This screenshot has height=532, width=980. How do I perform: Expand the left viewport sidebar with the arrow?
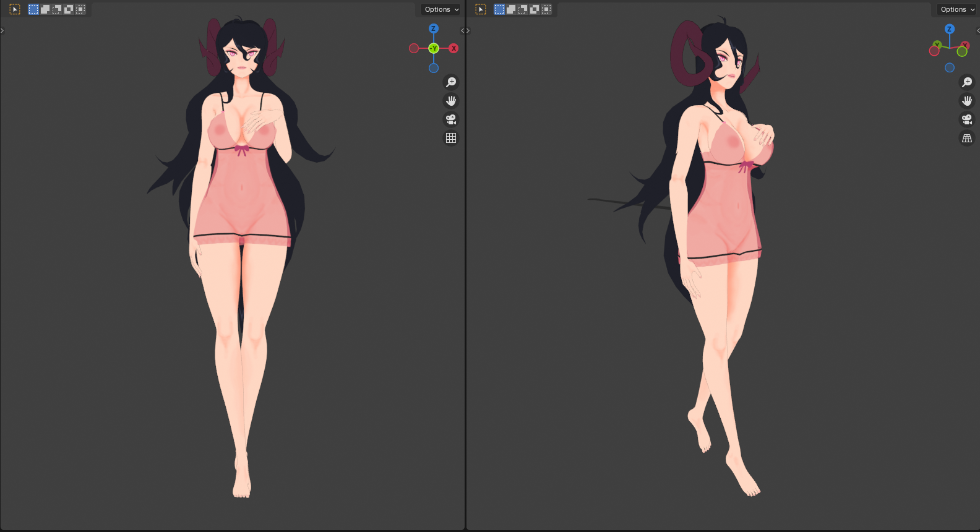click(462, 30)
